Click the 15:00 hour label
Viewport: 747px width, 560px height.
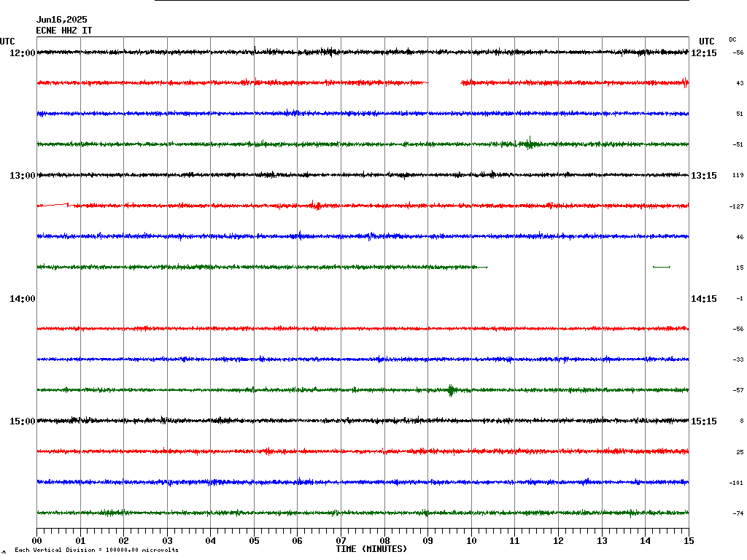(x=23, y=421)
